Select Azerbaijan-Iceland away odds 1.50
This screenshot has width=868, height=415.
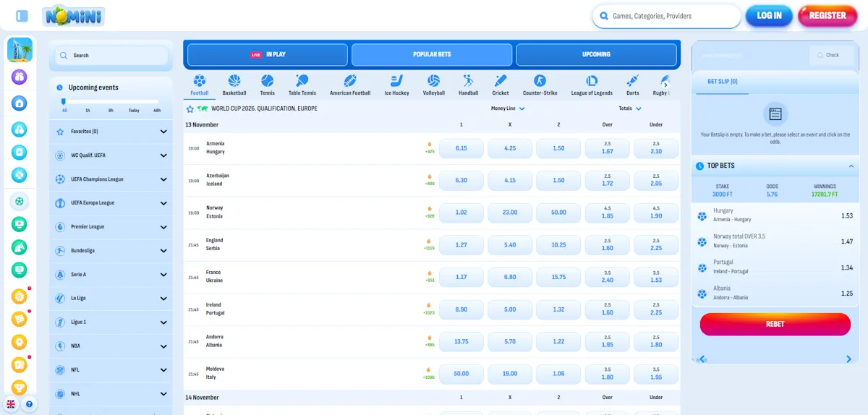558,180
